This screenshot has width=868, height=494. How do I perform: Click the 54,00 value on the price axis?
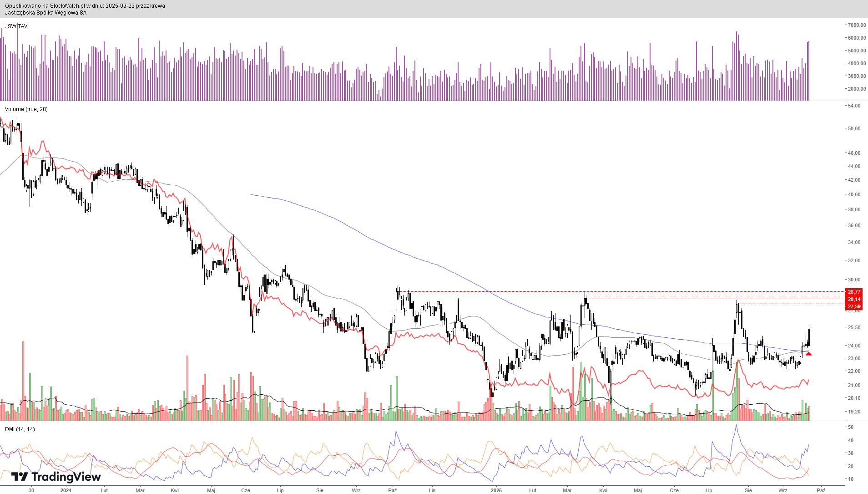854,106
